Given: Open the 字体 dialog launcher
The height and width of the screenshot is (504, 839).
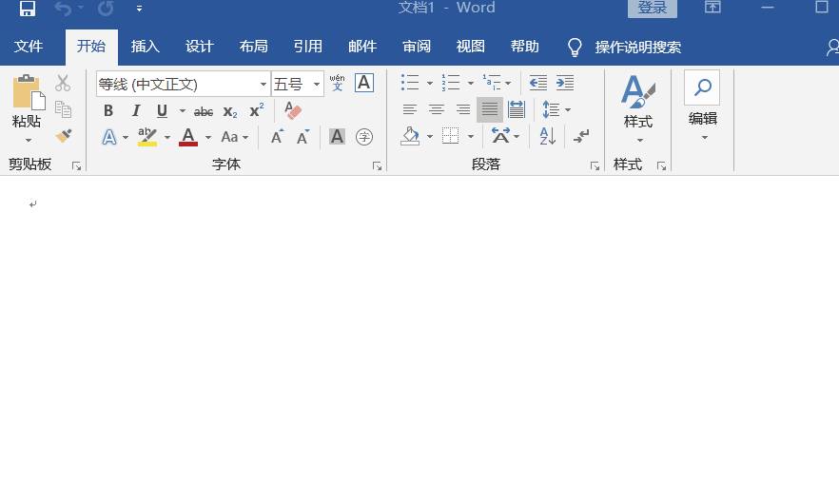Looking at the screenshot, I should click(378, 166).
